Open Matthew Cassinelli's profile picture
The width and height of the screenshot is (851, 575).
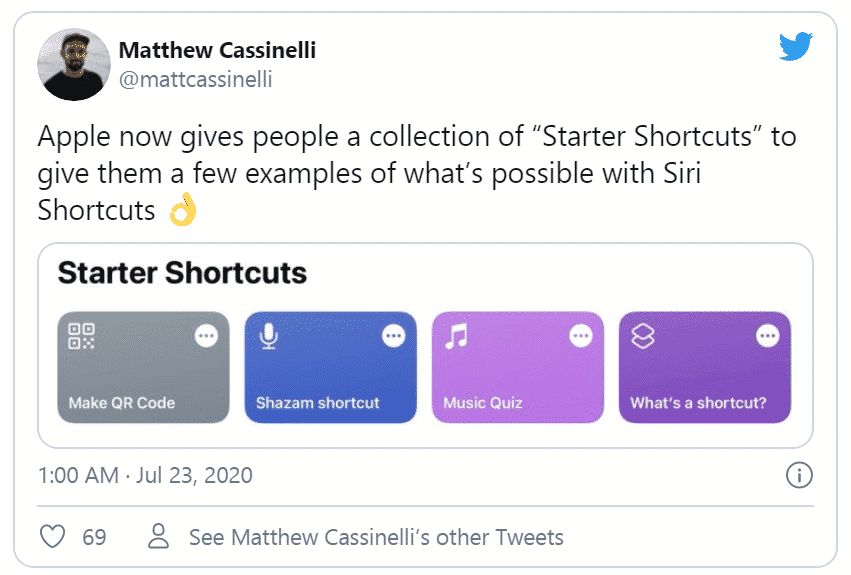73,64
